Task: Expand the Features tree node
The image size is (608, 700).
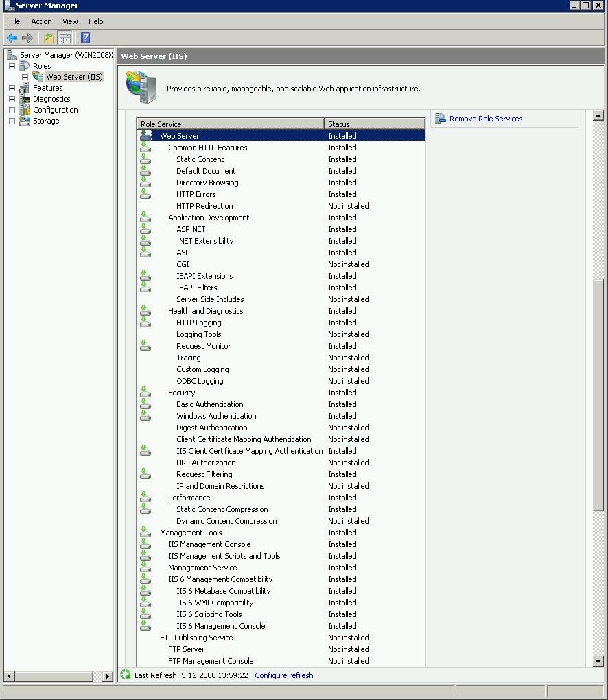Action: pyautogui.click(x=12, y=89)
